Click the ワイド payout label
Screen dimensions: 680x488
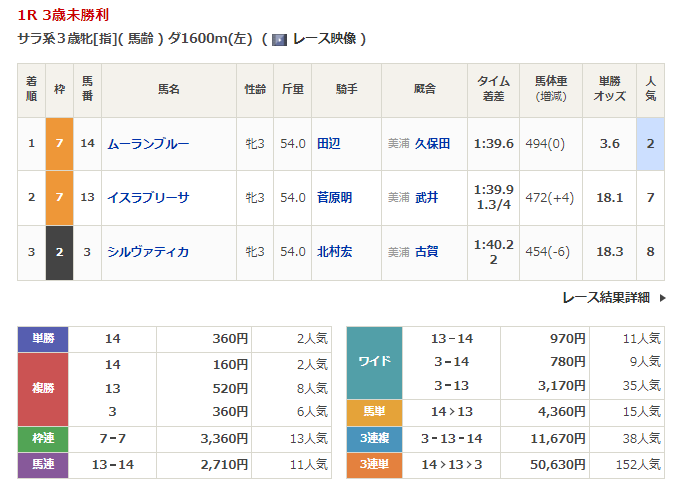(374, 361)
